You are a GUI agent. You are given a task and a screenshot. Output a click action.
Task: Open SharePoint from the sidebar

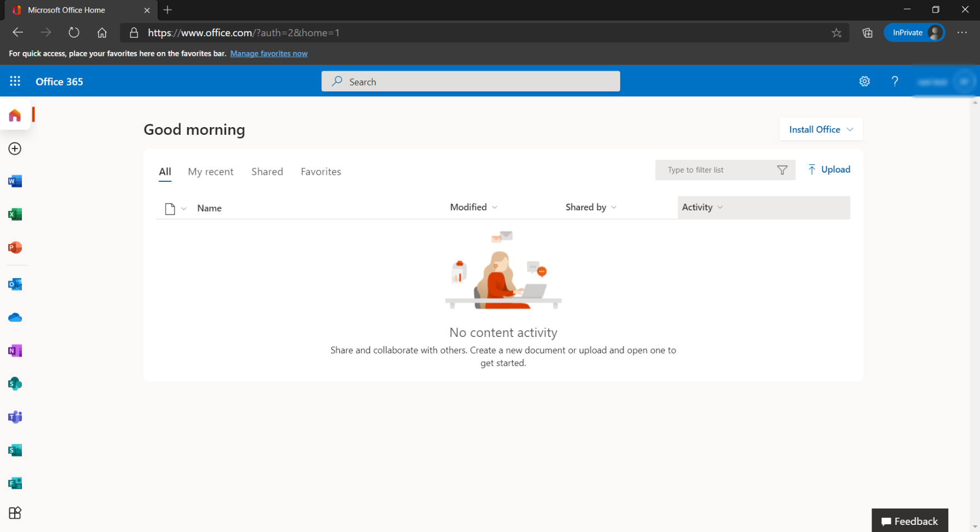point(15,384)
